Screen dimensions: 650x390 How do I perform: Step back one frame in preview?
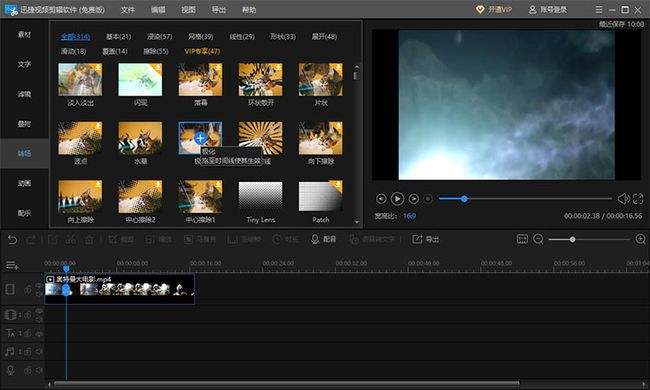(x=381, y=199)
